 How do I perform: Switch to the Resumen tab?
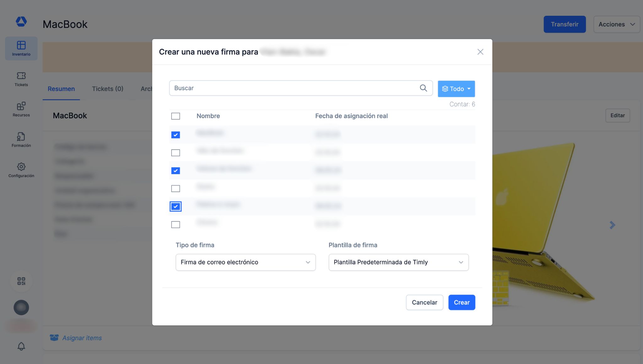point(61,89)
